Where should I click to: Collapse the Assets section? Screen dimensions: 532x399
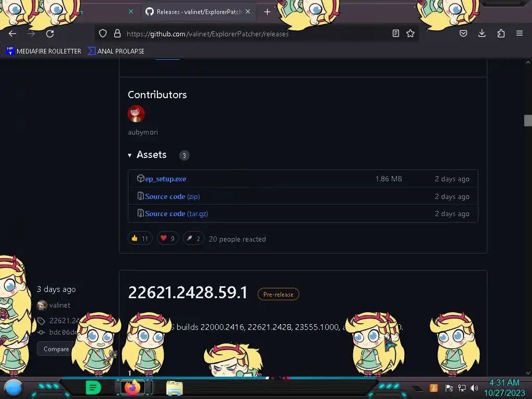click(x=147, y=155)
